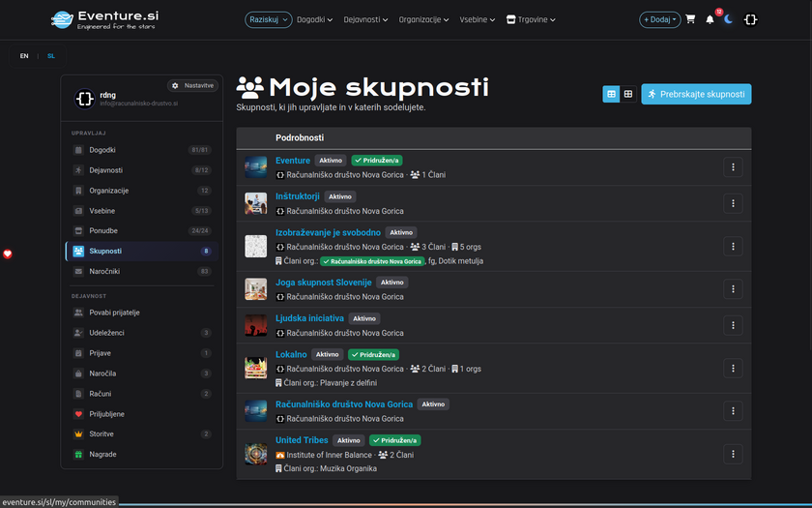Open the Joga skupnost Slovenije link

click(323, 283)
